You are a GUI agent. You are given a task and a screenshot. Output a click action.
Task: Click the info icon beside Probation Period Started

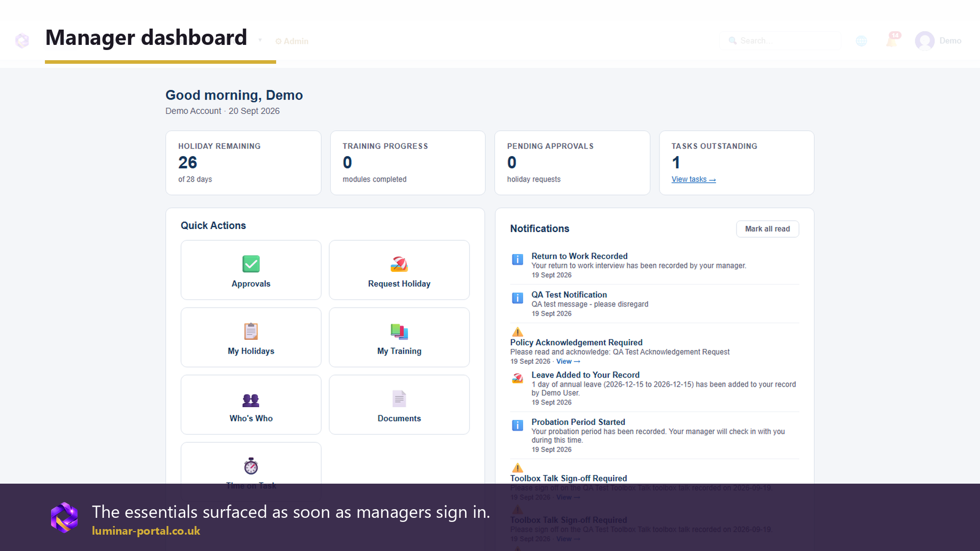tap(518, 425)
